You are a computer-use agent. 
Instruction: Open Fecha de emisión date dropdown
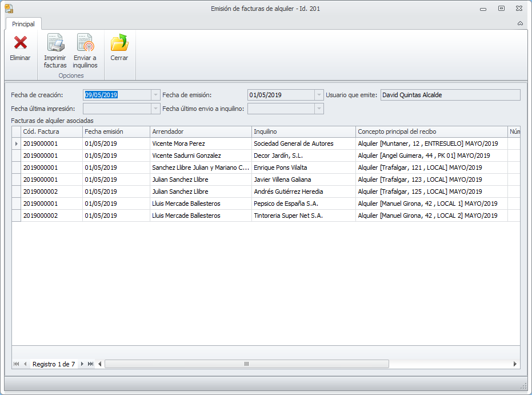coord(319,95)
